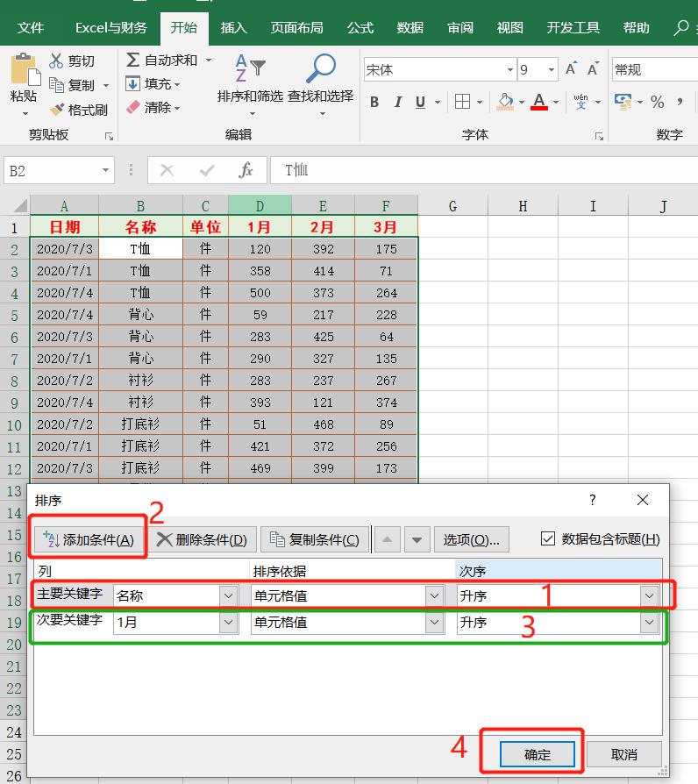This screenshot has width=698, height=784.
Task: Click the search magnifier in ribbon tabs
Action: [681, 27]
